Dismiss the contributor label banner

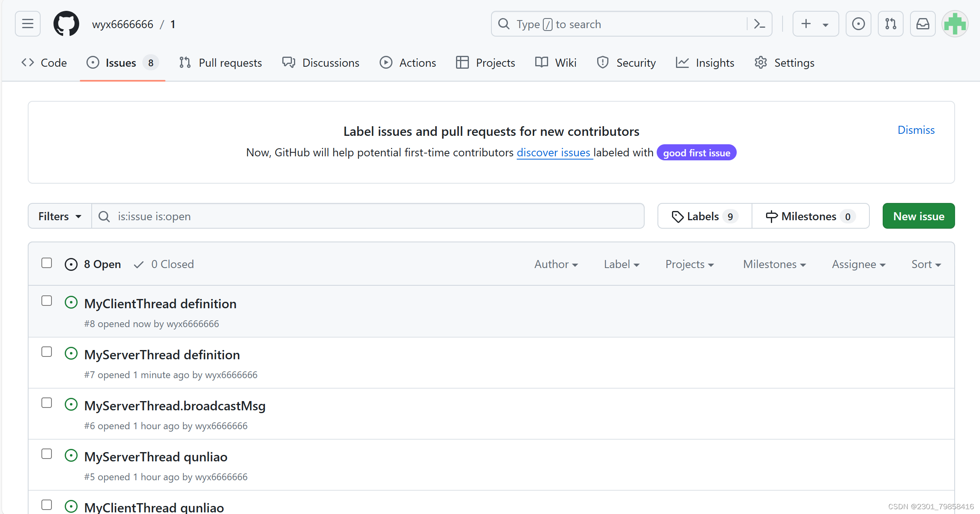pos(916,130)
